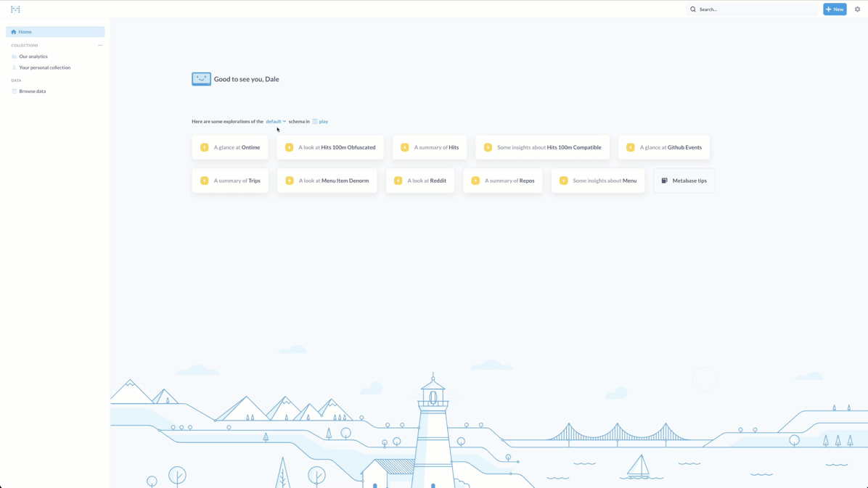Click the Metabase tips book icon
The width and height of the screenshot is (868, 488).
tap(664, 181)
